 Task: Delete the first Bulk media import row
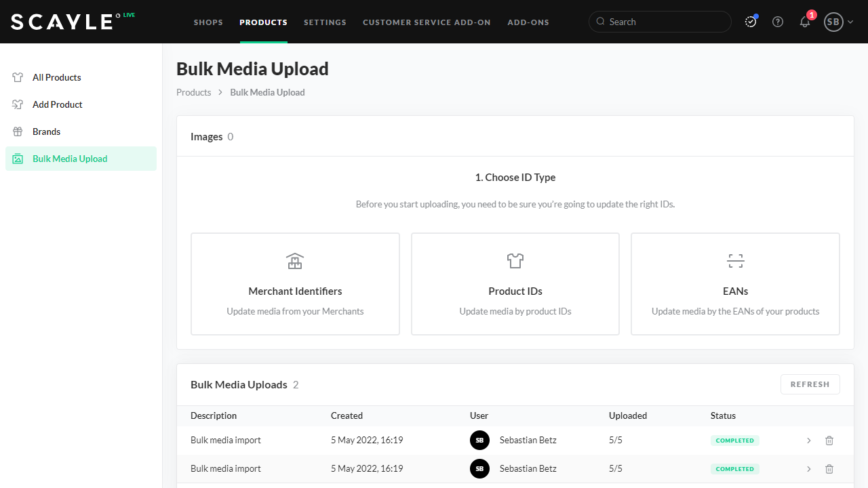click(x=829, y=441)
